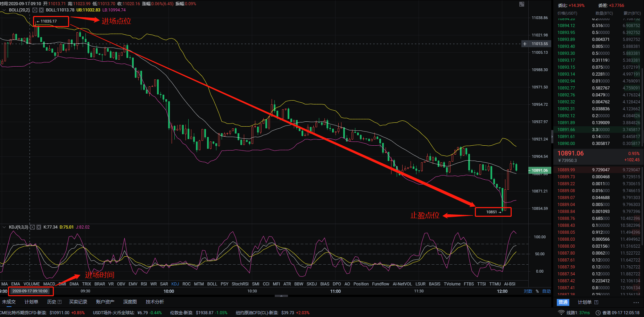Click the clock icon next to 香港 time

[598, 313]
